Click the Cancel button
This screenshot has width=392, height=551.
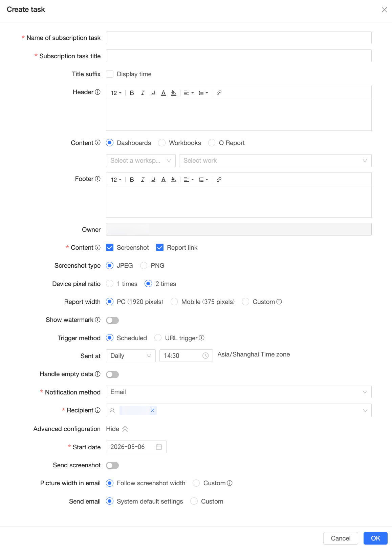coord(341,538)
